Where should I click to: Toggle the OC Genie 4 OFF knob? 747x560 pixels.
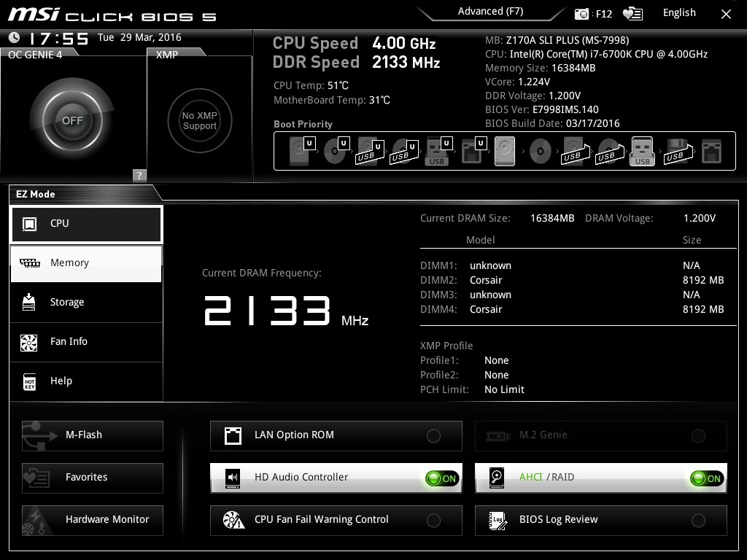pyautogui.click(x=72, y=120)
